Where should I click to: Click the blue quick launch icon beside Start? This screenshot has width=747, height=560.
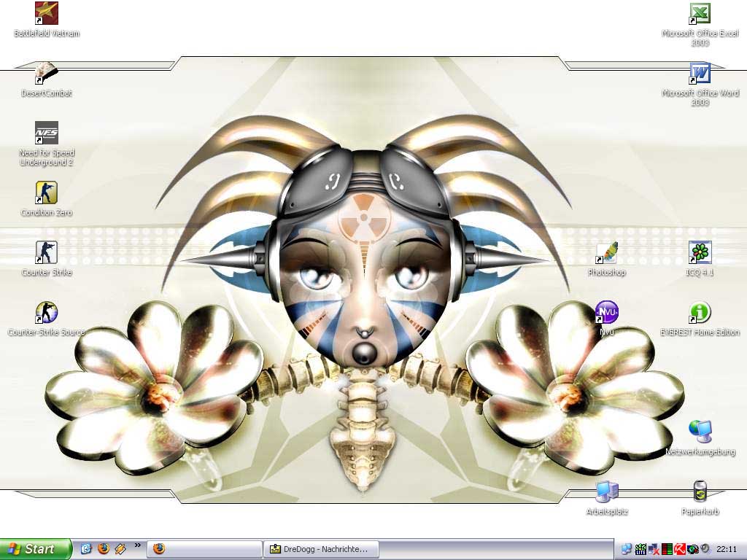tap(86, 549)
